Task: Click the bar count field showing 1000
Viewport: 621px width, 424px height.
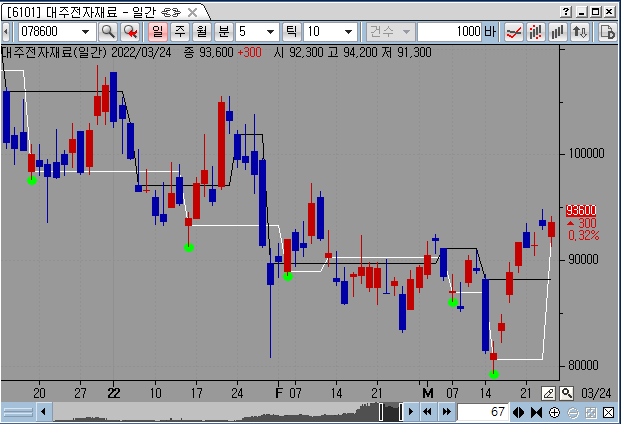Action: coord(449,32)
